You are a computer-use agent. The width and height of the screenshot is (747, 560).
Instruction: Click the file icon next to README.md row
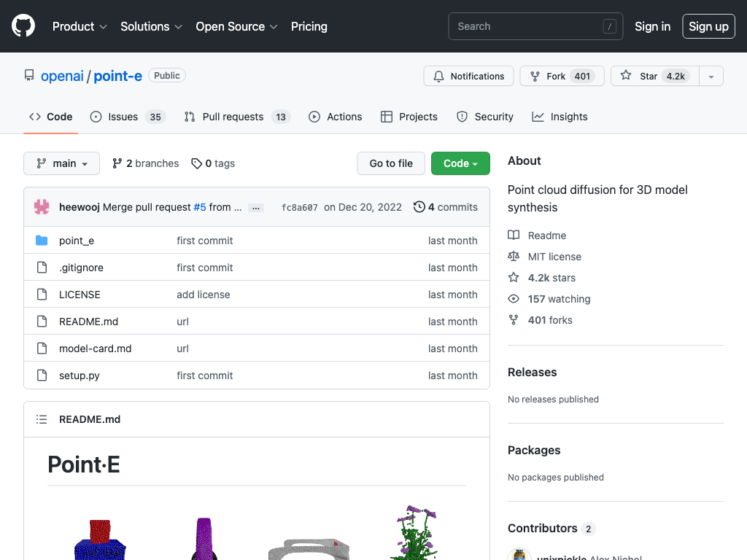click(42, 322)
